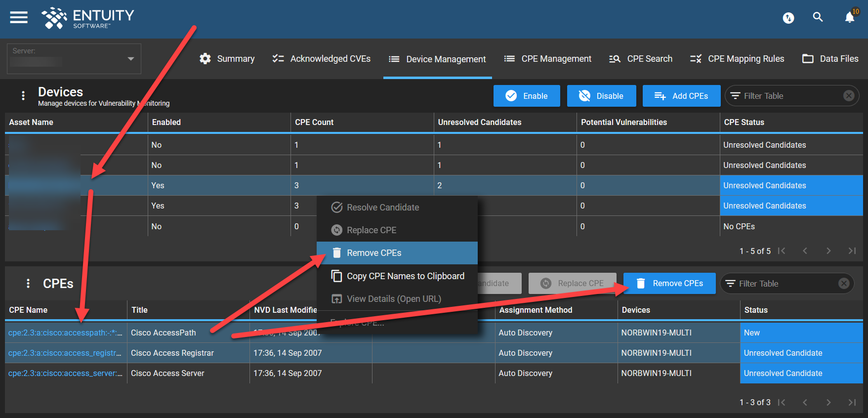Click the Replace CPE toolbar button

572,283
